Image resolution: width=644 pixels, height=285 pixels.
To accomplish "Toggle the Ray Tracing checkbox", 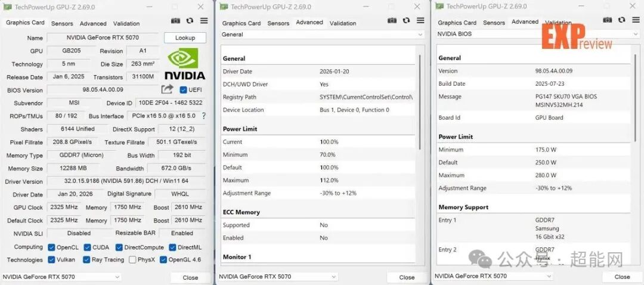I will pos(86,259).
